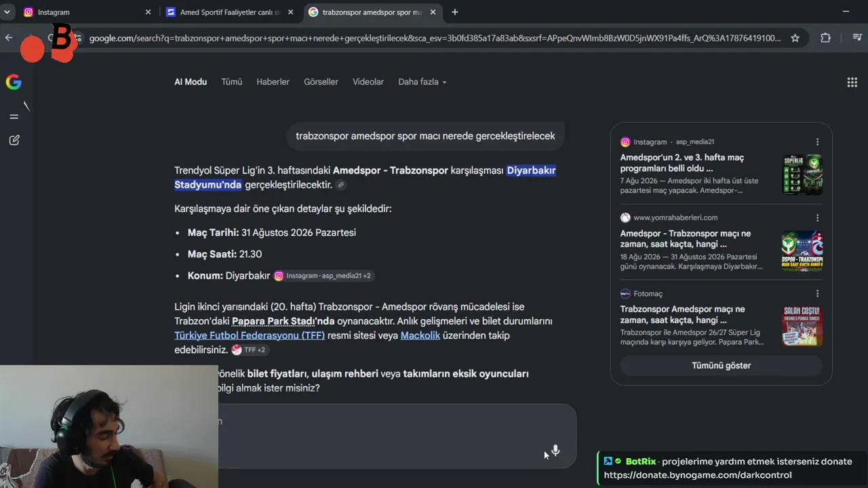Open the Türkiye Futbol Federasyonu (TFF) link

click(x=250, y=335)
